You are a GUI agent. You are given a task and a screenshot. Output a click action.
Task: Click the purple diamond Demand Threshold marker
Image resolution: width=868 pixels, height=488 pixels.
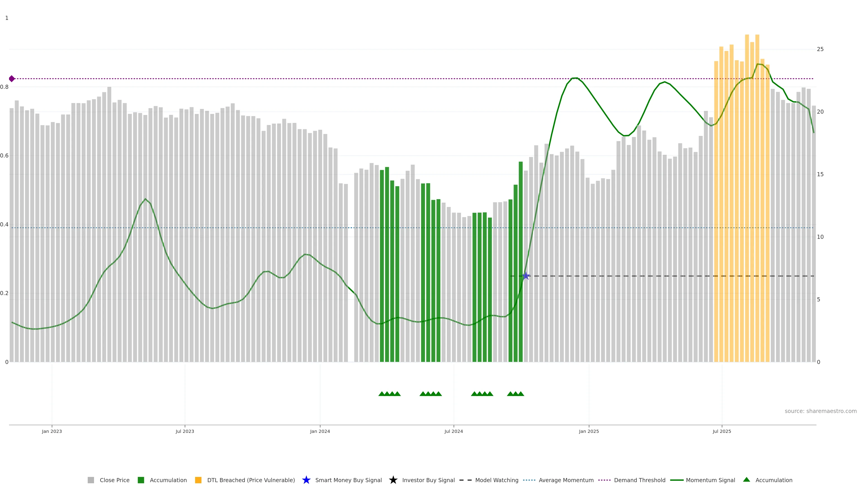click(x=12, y=79)
